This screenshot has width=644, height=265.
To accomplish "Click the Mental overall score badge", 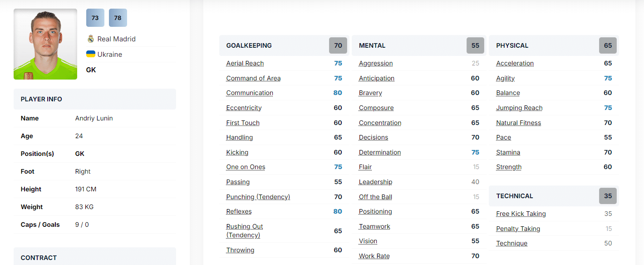I will 475,45.
